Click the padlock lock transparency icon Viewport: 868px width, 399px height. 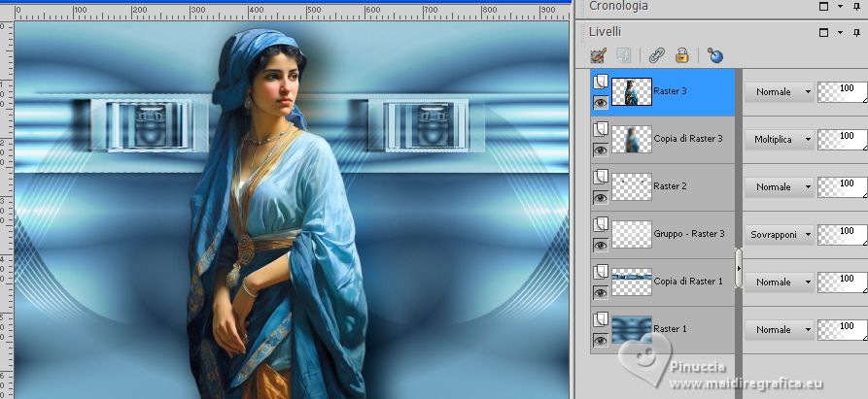click(x=681, y=55)
